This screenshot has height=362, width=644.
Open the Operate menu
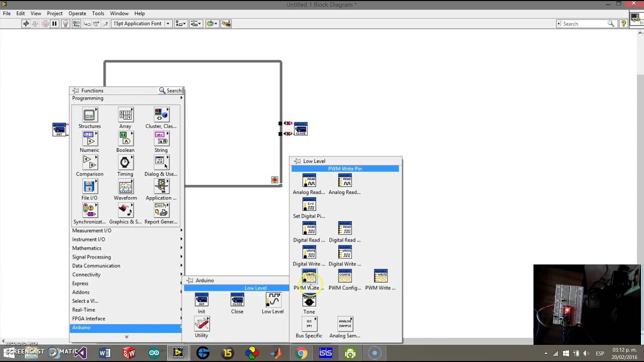point(77,14)
